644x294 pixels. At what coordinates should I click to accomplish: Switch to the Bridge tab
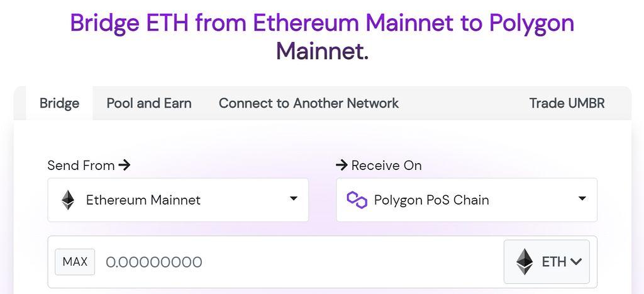[60, 103]
